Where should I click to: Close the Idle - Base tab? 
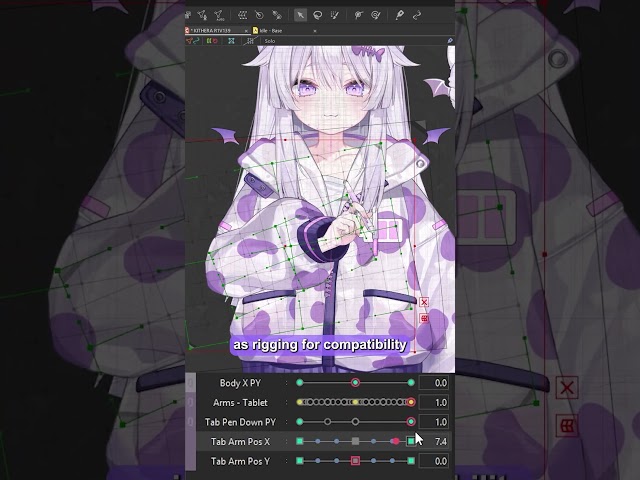coord(315,31)
